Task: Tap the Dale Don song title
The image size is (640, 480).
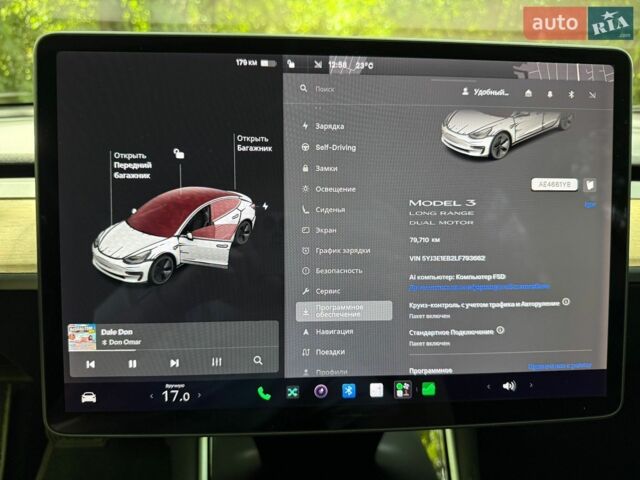Action: pos(117,332)
